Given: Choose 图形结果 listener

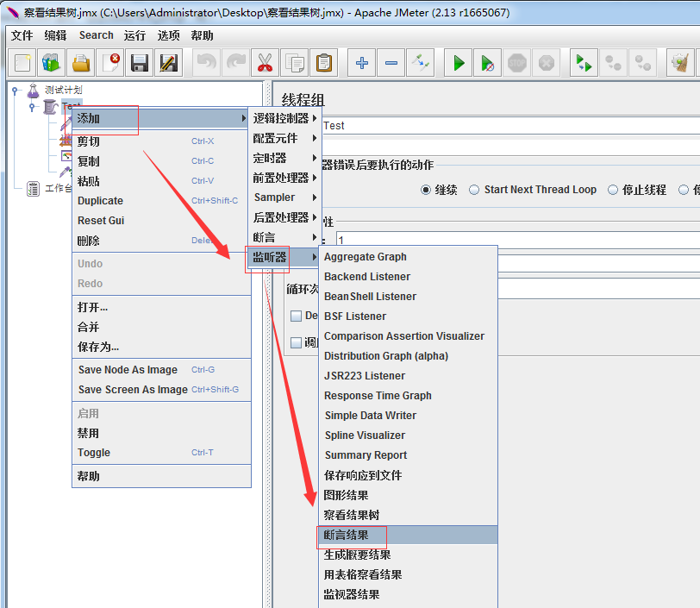Looking at the screenshot, I should pyautogui.click(x=408, y=495).
